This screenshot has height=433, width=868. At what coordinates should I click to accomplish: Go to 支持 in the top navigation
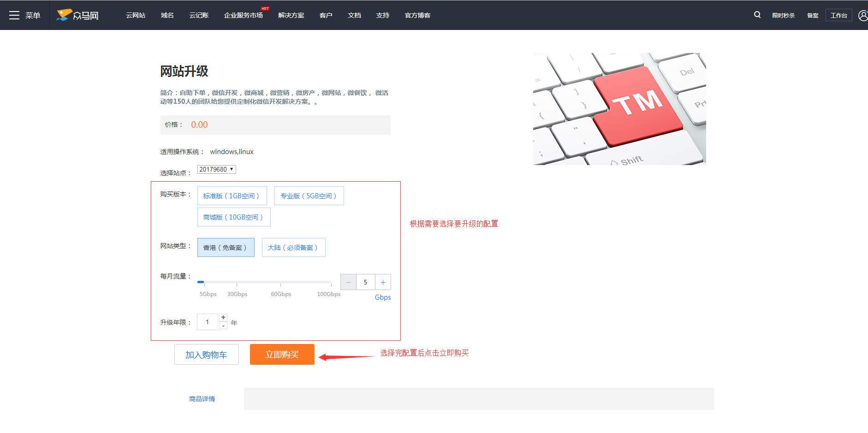tap(382, 15)
